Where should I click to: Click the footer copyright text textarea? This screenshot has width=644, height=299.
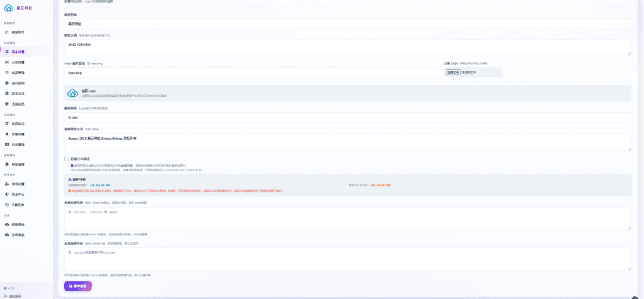point(347,142)
